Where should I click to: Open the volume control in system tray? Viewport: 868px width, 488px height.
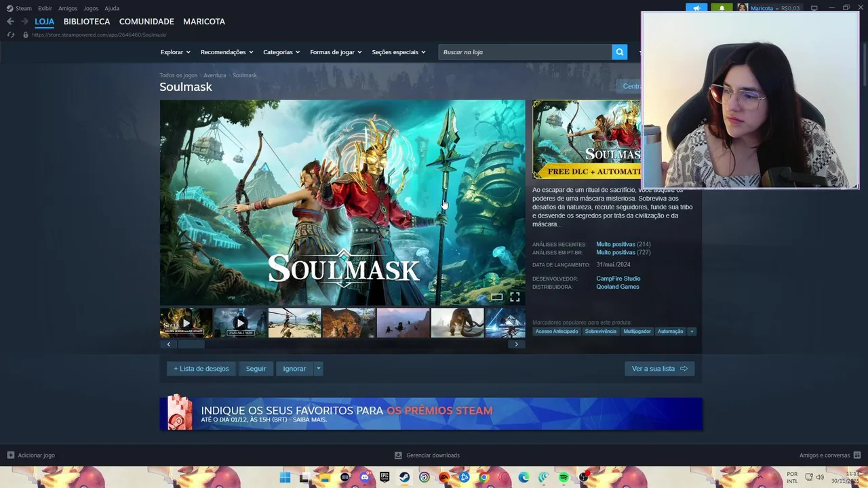click(820, 477)
